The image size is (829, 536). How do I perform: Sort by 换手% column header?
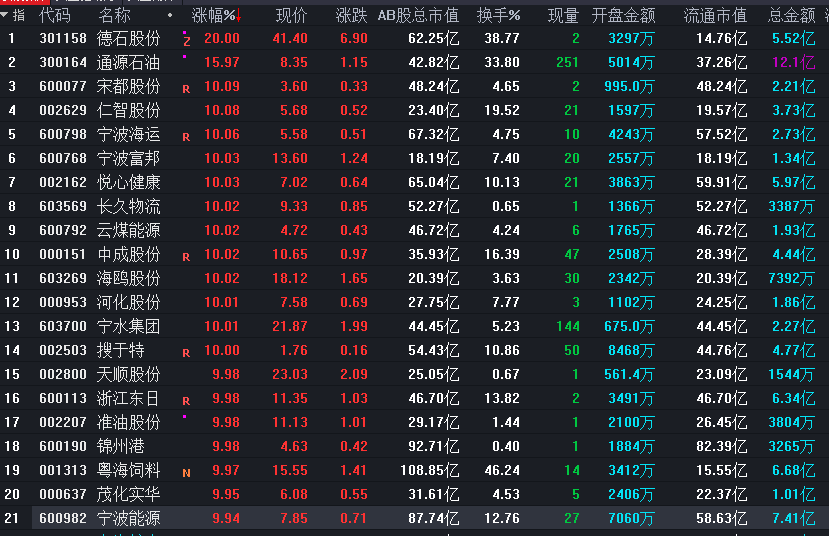point(498,16)
